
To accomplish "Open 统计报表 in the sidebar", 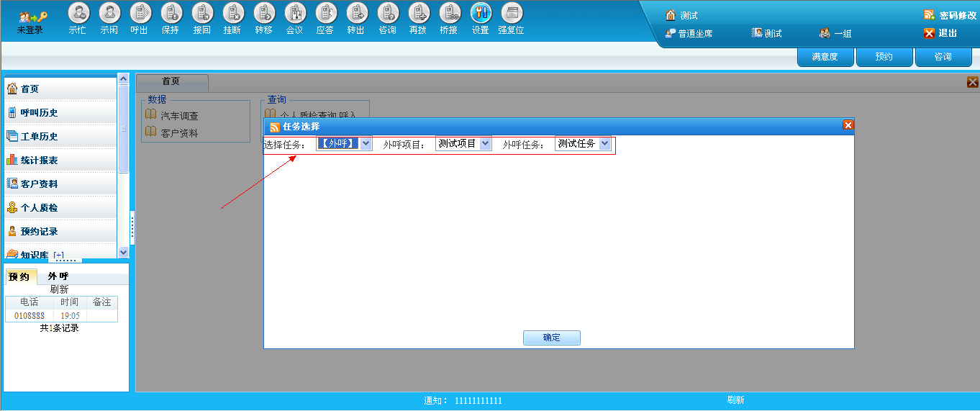I will (x=39, y=160).
